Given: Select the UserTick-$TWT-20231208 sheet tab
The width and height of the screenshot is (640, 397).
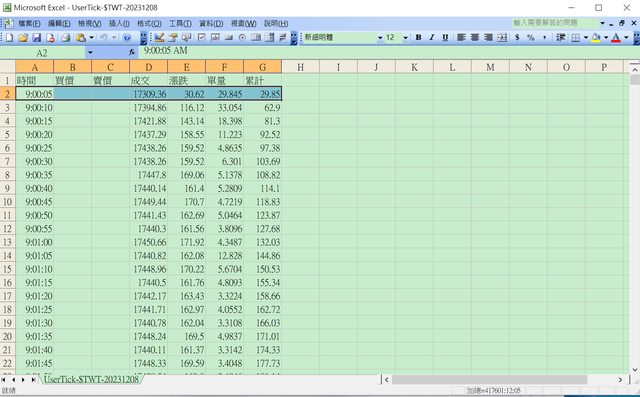Looking at the screenshot, I should coord(91,379).
